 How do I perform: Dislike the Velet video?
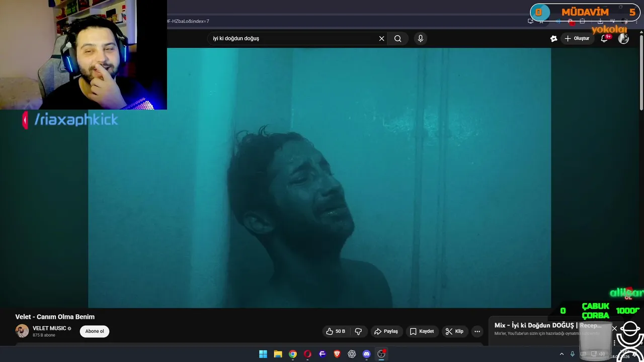[x=358, y=331]
